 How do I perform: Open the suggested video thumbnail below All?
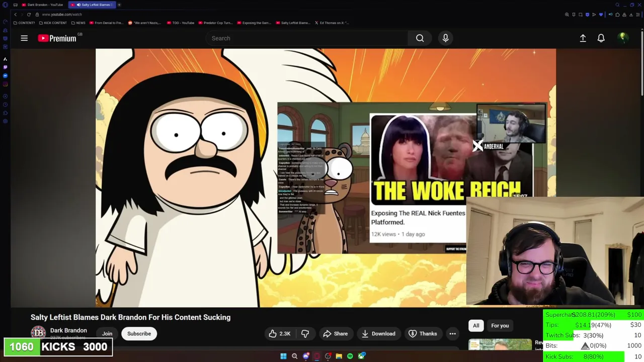[x=500, y=344]
